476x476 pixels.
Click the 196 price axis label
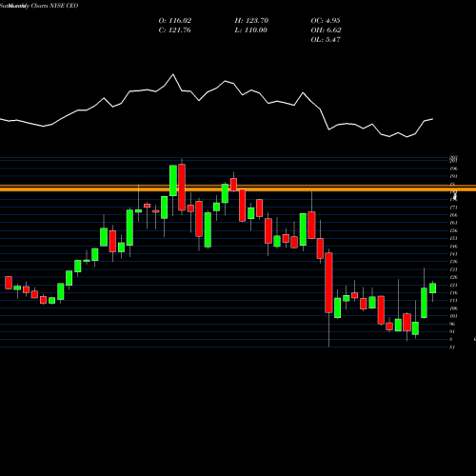click(453, 169)
